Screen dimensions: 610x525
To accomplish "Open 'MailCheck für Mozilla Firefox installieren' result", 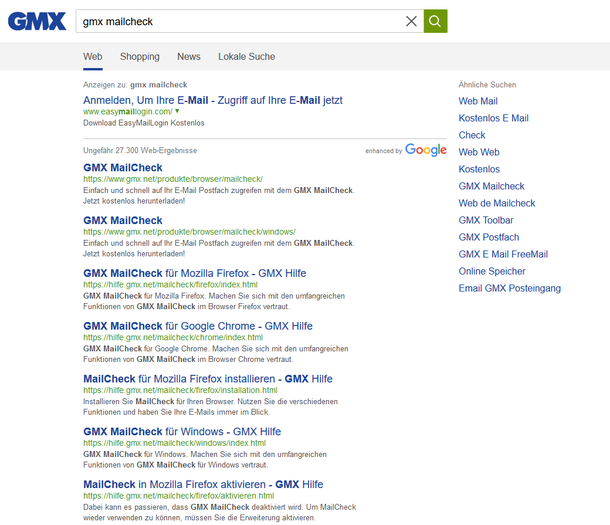I will [x=208, y=379].
